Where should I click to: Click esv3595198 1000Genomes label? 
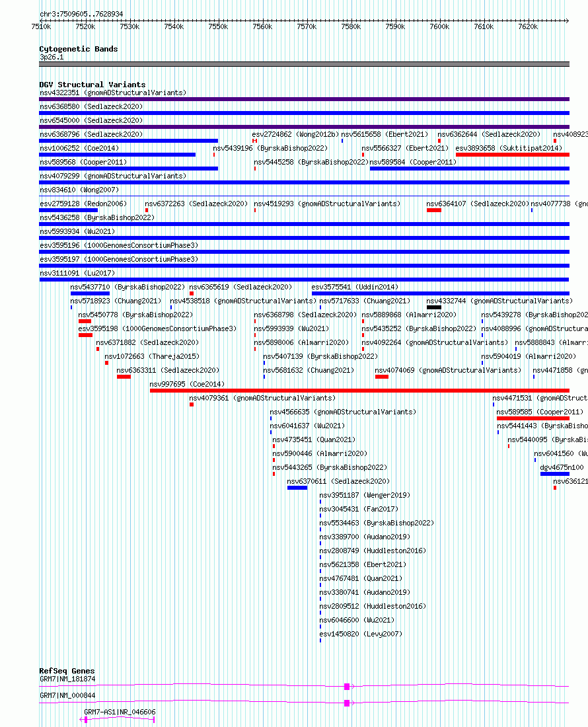coord(157,329)
